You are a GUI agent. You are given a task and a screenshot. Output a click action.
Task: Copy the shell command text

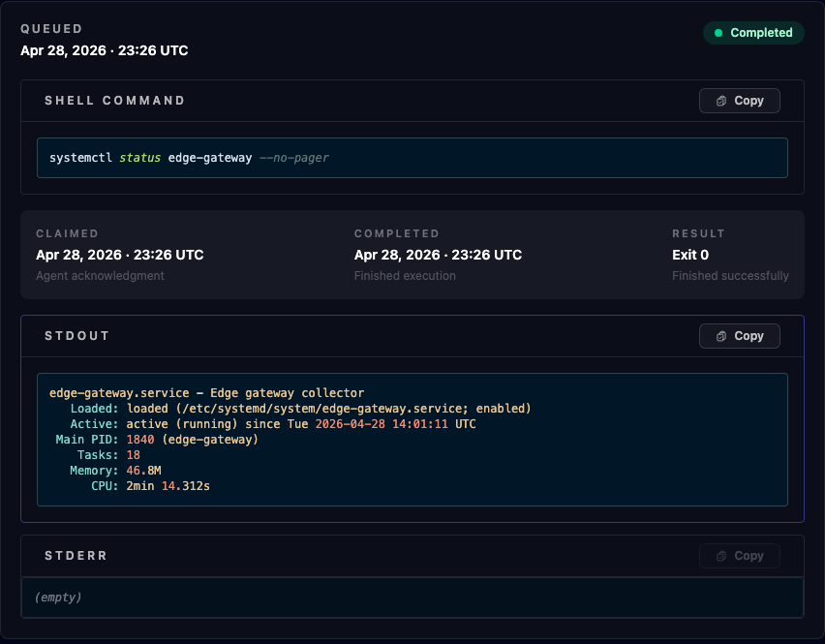click(739, 101)
